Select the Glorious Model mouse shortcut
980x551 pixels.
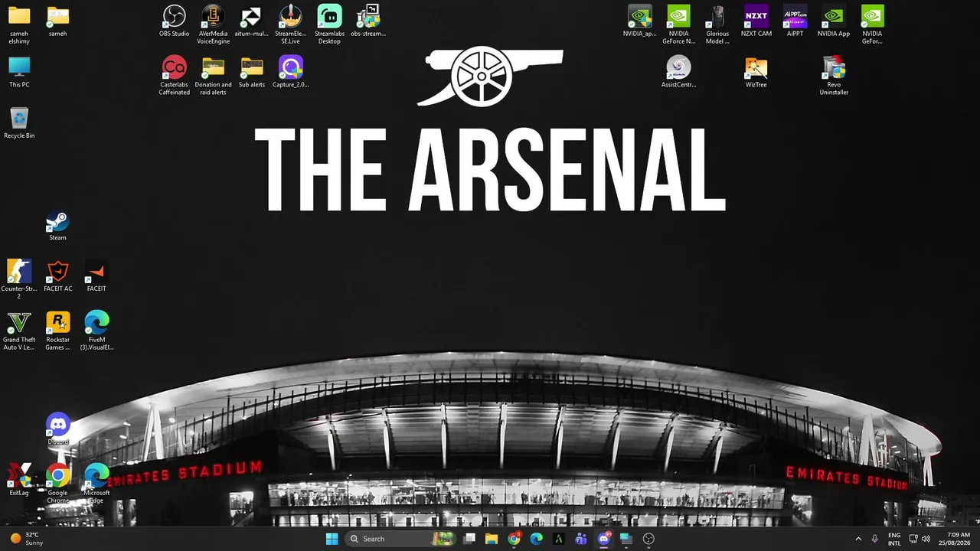pos(717,24)
